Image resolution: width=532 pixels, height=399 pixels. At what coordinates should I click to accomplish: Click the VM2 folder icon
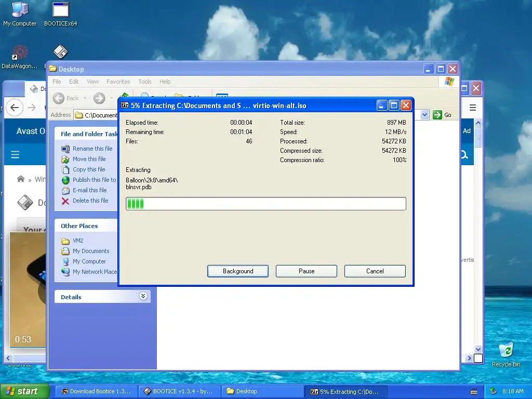click(x=65, y=241)
